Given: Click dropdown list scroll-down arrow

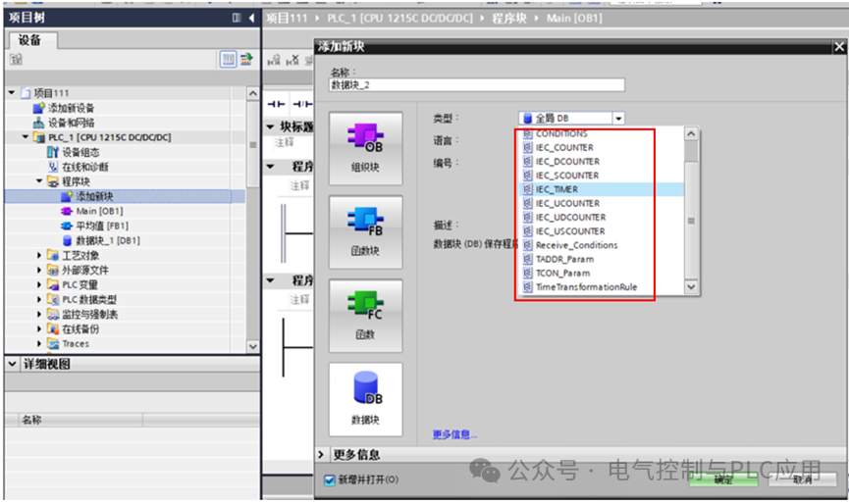Looking at the screenshot, I should tap(691, 286).
